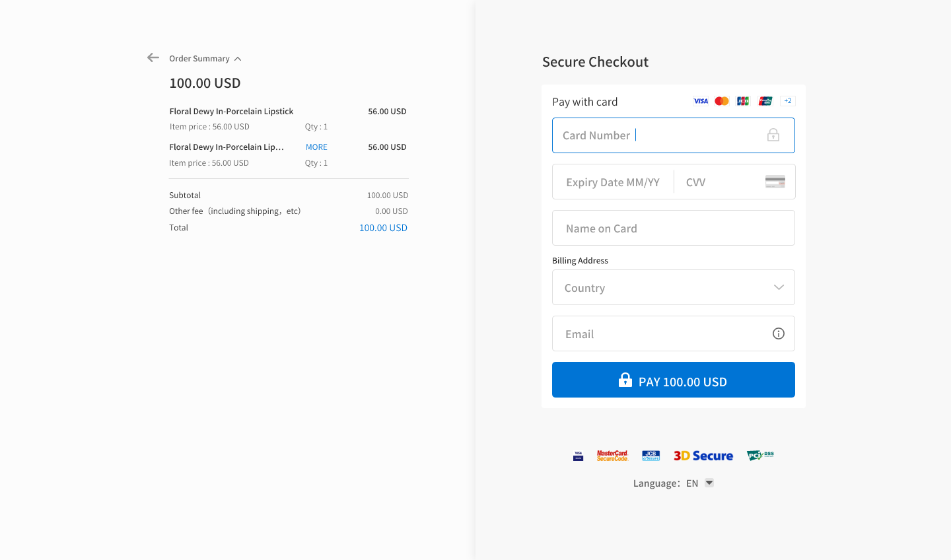Click the JCB card logo
Screen dimensions: 951x560
[x=743, y=101]
